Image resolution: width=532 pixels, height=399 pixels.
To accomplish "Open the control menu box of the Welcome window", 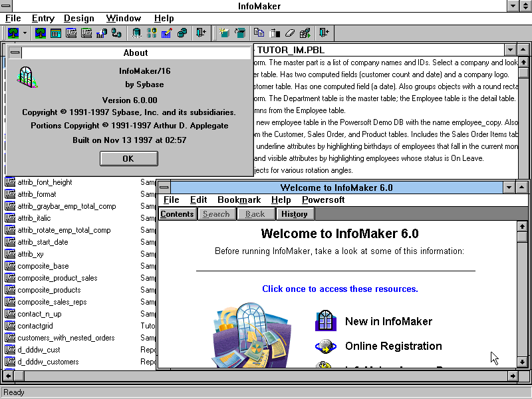I will click(x=164, y=188).
